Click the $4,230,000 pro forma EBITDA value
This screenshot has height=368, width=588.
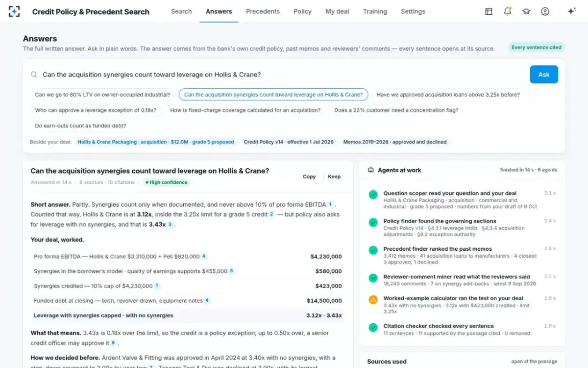click(326, 256)
